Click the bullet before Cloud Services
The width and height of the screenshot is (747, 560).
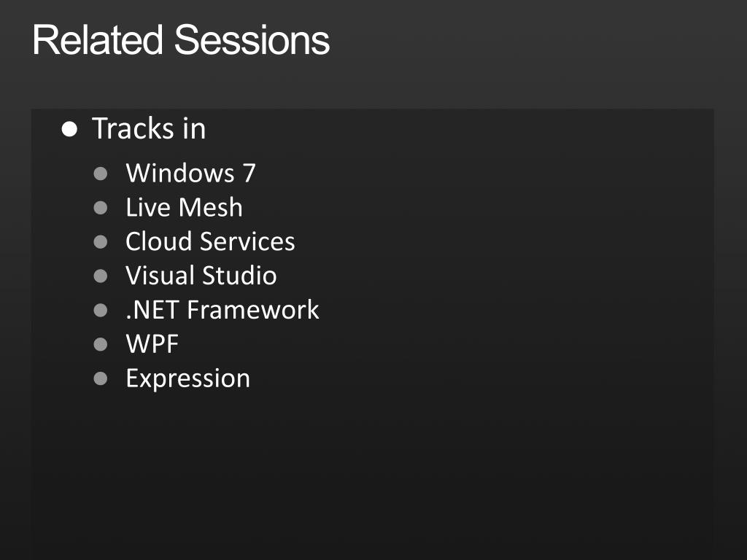tap(101, 242)
